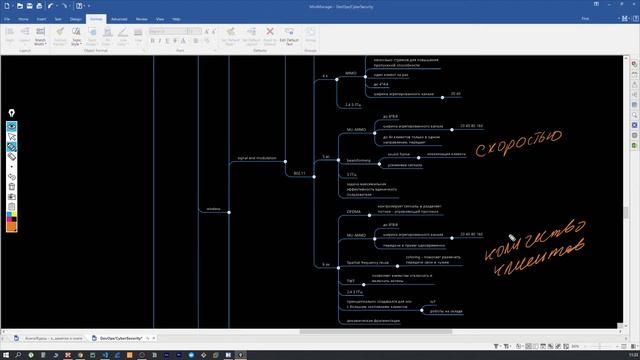This screenshot has height=360, width=640.
Task: Click the filter funnel icon in status bar
Action: tap(496, 346)
